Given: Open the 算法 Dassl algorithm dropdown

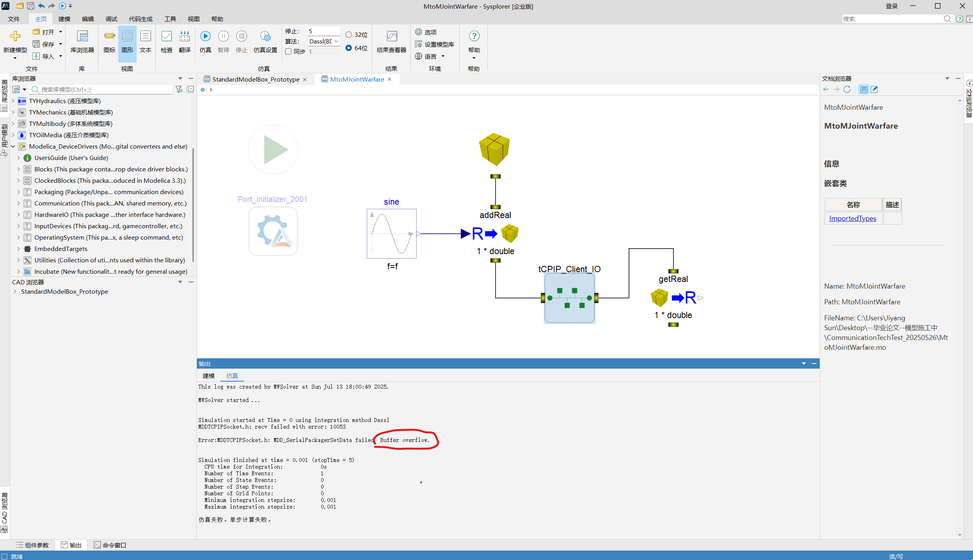Looking at the screenshot, I should pyautogui.click(x=324, y=41).
